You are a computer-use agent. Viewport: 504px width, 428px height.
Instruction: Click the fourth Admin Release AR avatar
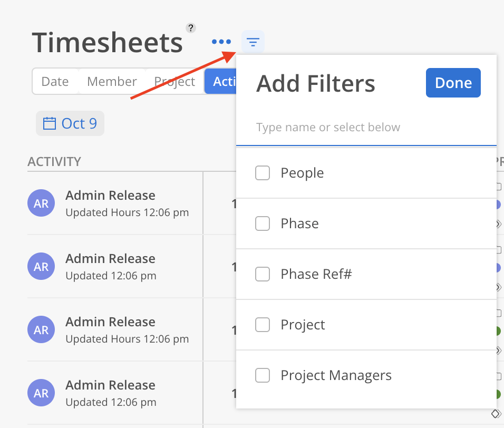[41, 393]
